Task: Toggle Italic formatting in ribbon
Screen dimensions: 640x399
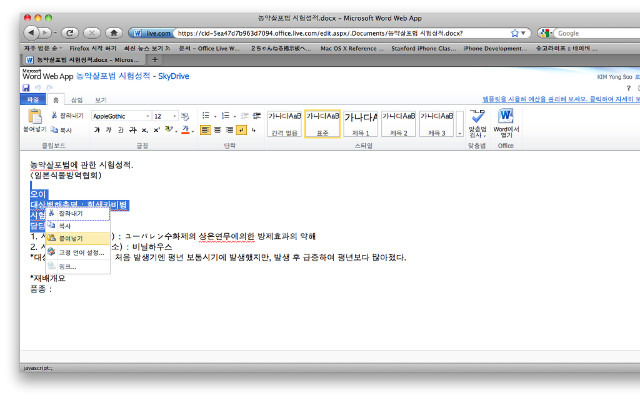Action: tap(109, 130)
